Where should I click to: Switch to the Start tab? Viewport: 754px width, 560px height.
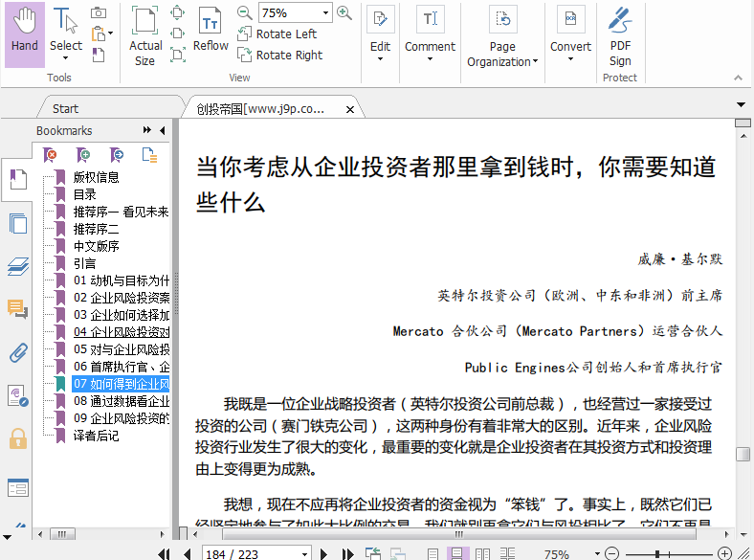(x=65, y=108)
